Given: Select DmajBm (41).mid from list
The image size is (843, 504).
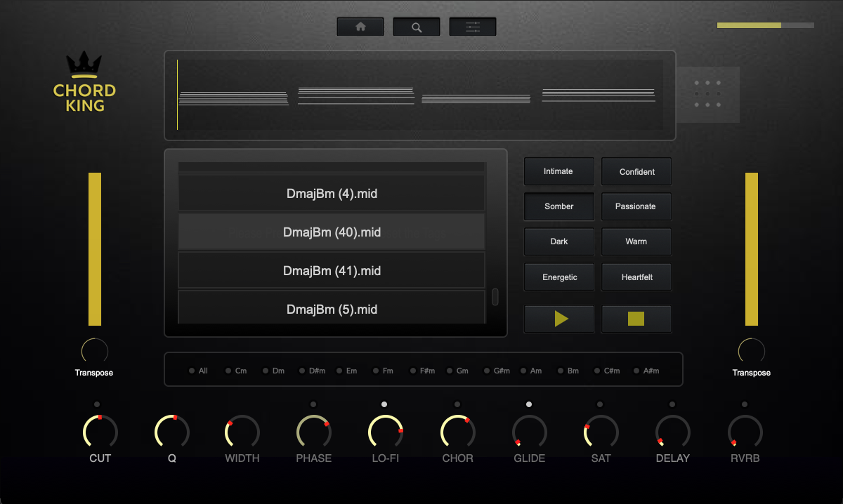Looking at the screenshot, I should point(332,270).
